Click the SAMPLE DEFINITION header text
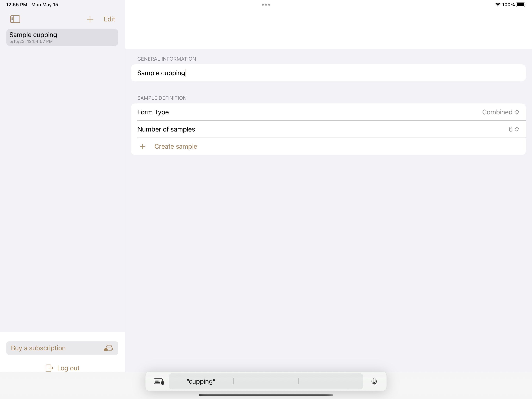This screenshot has height=399, width=532. [x=162, y=98]
